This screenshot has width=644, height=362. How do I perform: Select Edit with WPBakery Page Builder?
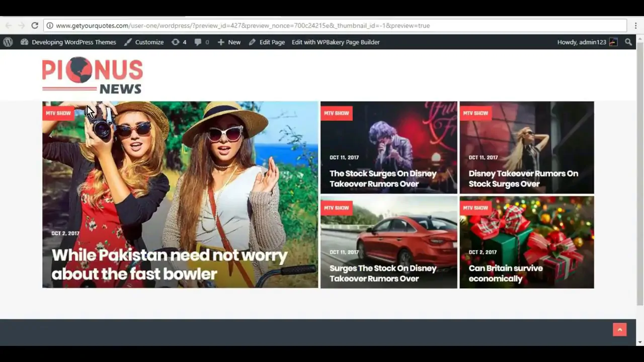pos(336,42)
